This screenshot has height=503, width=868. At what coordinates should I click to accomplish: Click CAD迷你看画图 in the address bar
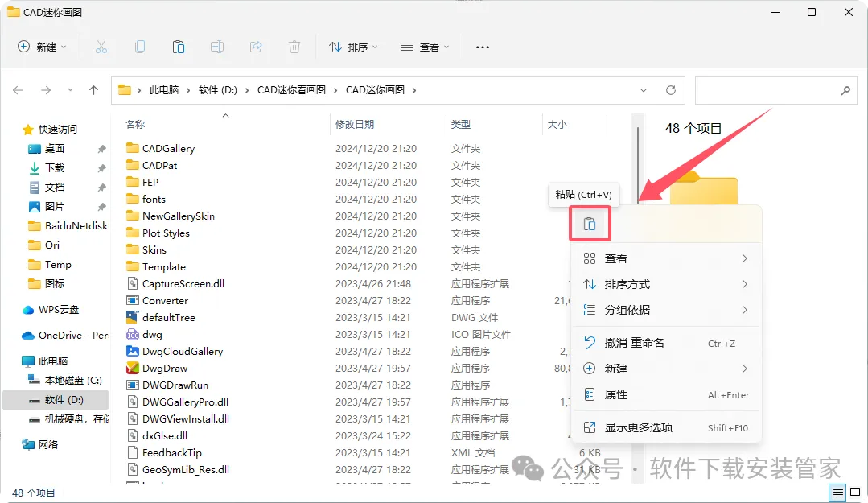click(291, 90)
